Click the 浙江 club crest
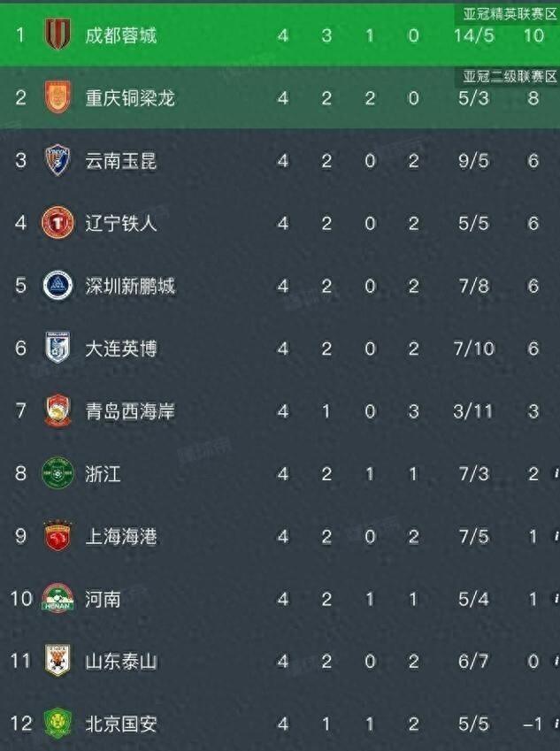The height and width of the screenshot is (751, 560). tap(58, 473)
